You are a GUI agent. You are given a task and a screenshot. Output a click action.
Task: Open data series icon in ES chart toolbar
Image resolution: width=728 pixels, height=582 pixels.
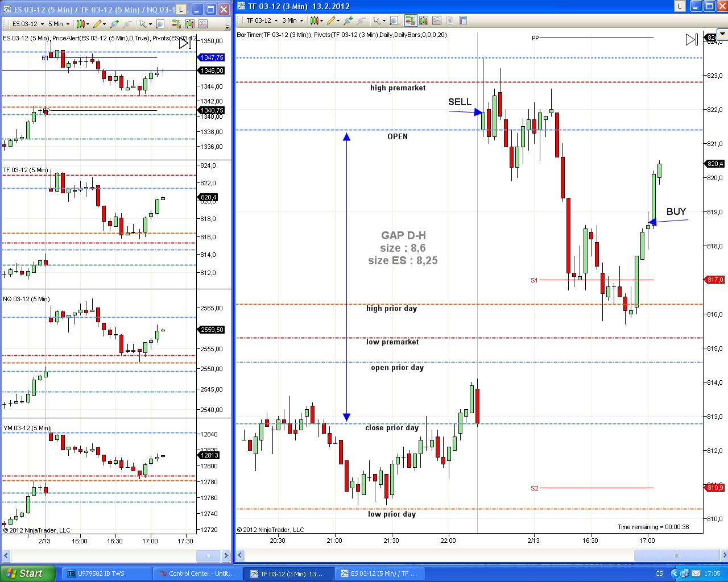click(190, 24)
